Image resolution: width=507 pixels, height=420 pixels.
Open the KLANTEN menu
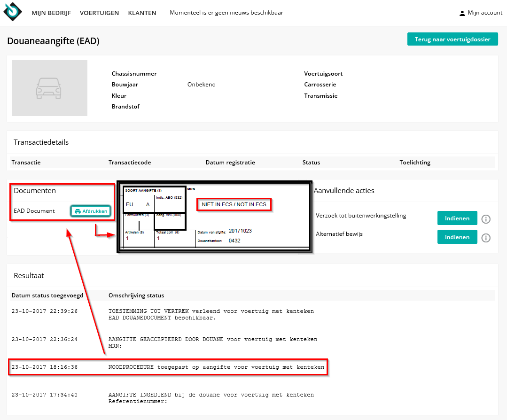[142, 13]
